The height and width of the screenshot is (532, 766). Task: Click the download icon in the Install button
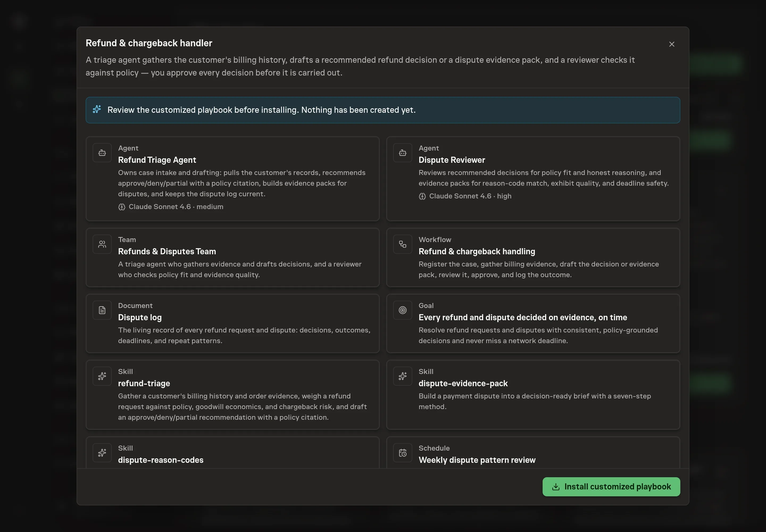tap(556, 487)
